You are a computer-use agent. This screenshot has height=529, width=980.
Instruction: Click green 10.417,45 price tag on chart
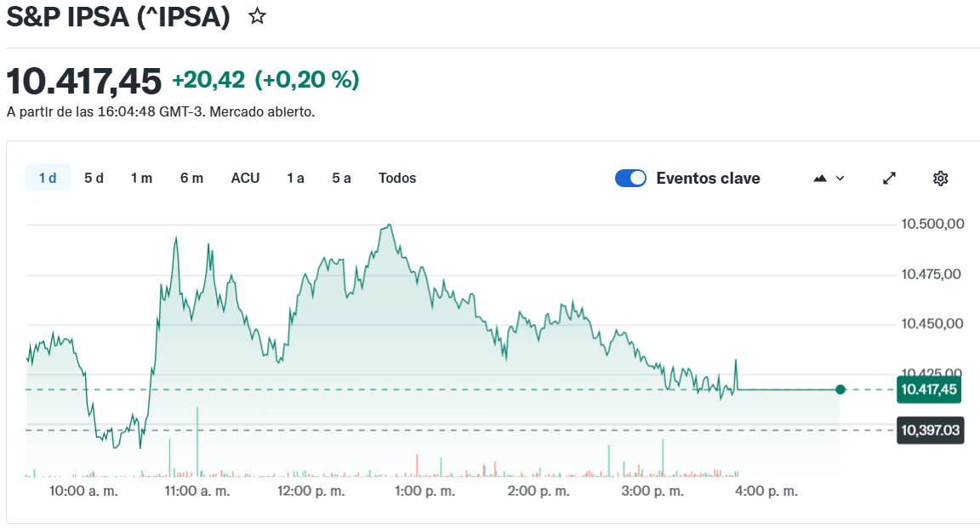click(x=930, y=390)
